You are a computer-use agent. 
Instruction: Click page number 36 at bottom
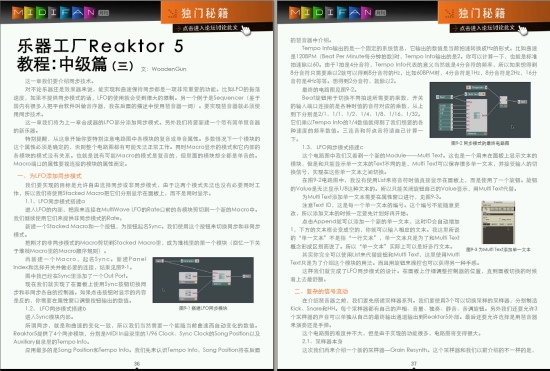[x=137, y=363]
